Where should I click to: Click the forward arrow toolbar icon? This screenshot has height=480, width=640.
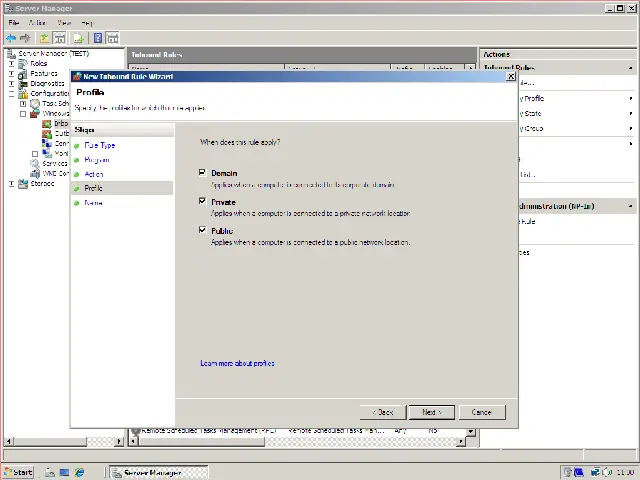point(25,38)
